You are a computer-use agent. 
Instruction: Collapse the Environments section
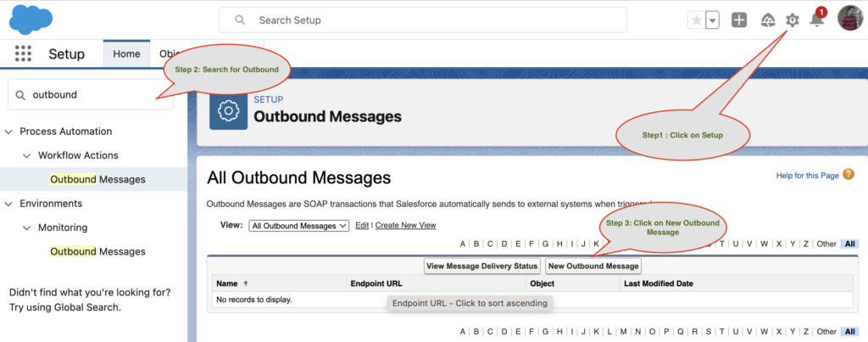pos(8,204)
